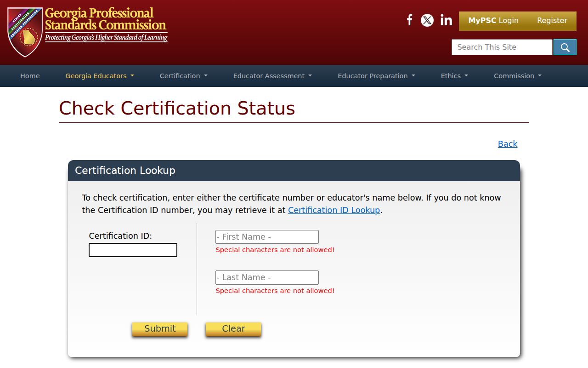
Task: Click into the Certification ID field
Action: 133,250
